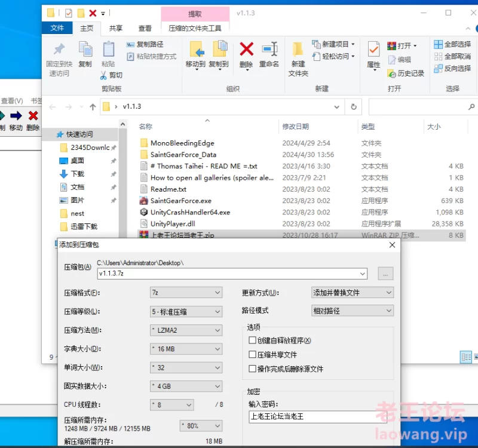Open the Copy To (复制到) menu
The width and height of the screenshot is (478, 448).
[x=219, y=55]
